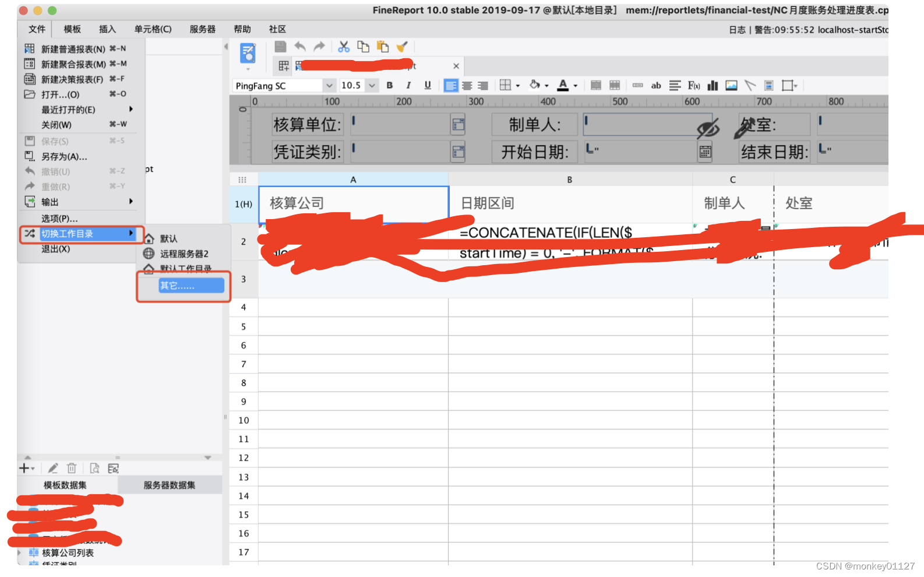
Task: Toggle bold formatting
Action: 390,86
